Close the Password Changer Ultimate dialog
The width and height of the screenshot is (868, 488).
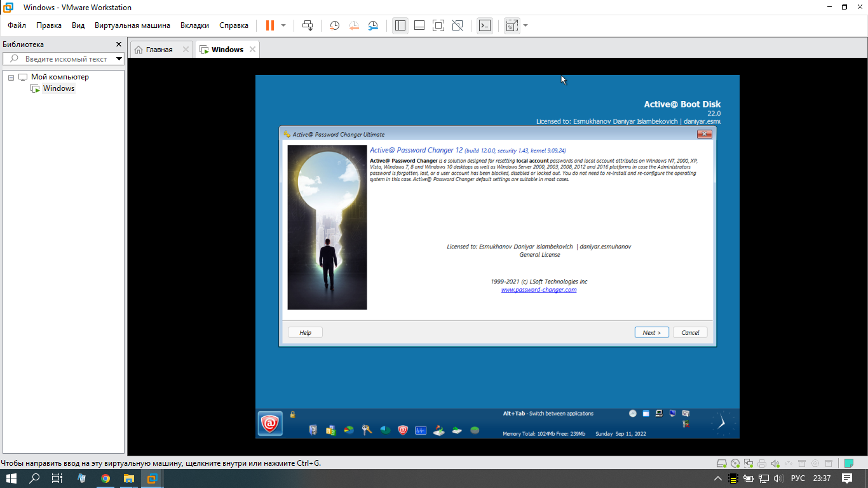coord(704,134)
